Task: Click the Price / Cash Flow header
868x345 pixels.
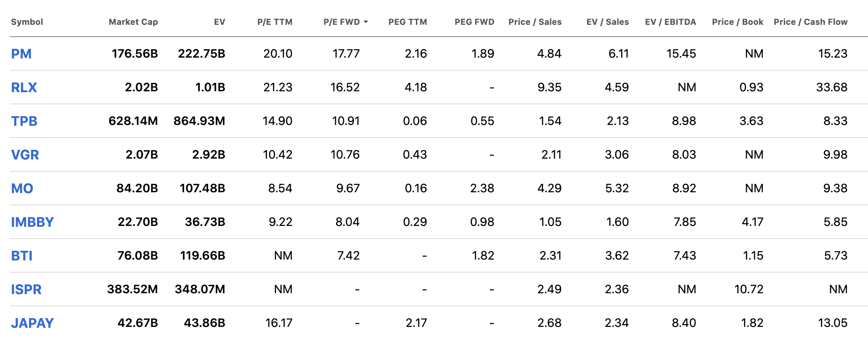Action: pos(810,22)
